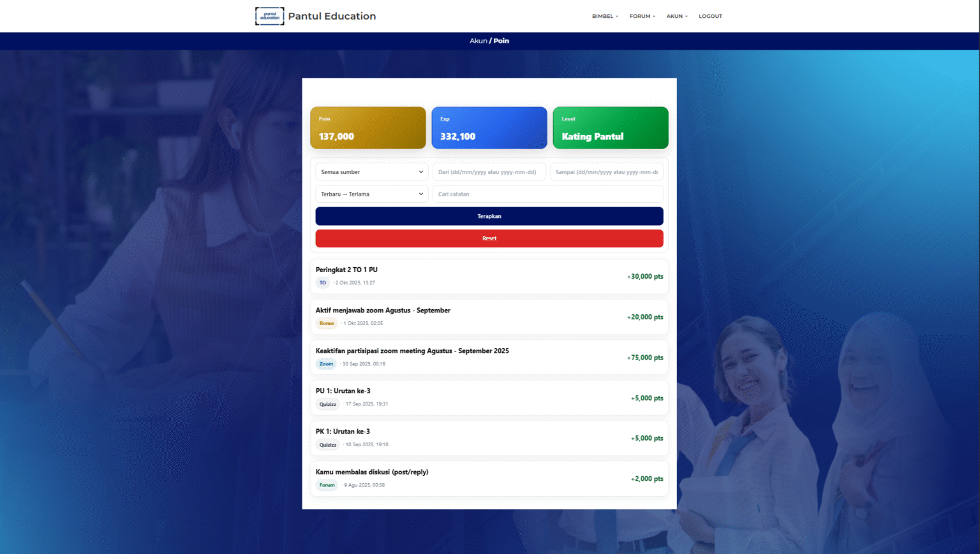The width and height of the screenshot is (980, 554).
Task: Focus the Dari start date field
Action: 489,172
